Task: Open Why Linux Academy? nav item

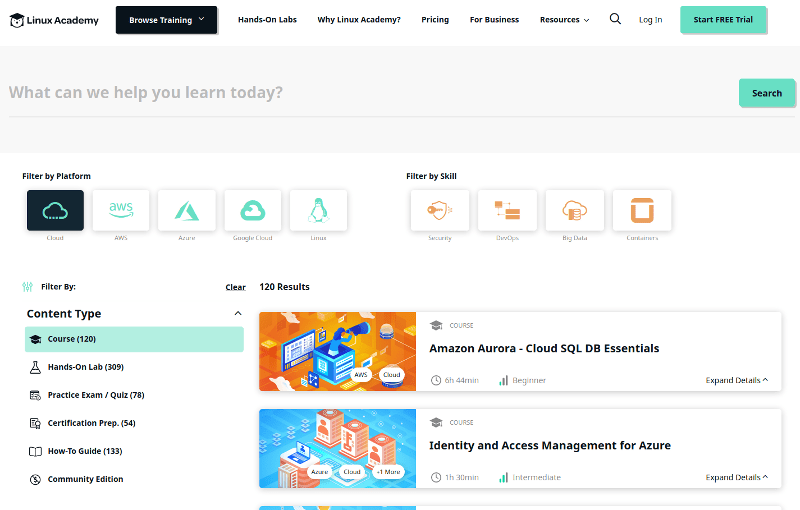Action: pyautogui.click(x=359, y=20)
